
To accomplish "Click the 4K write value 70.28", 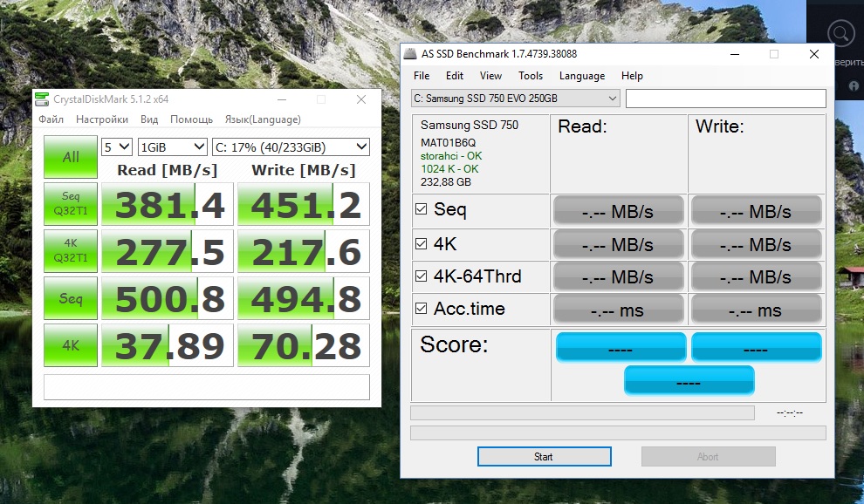I will [x=304, y=345].
